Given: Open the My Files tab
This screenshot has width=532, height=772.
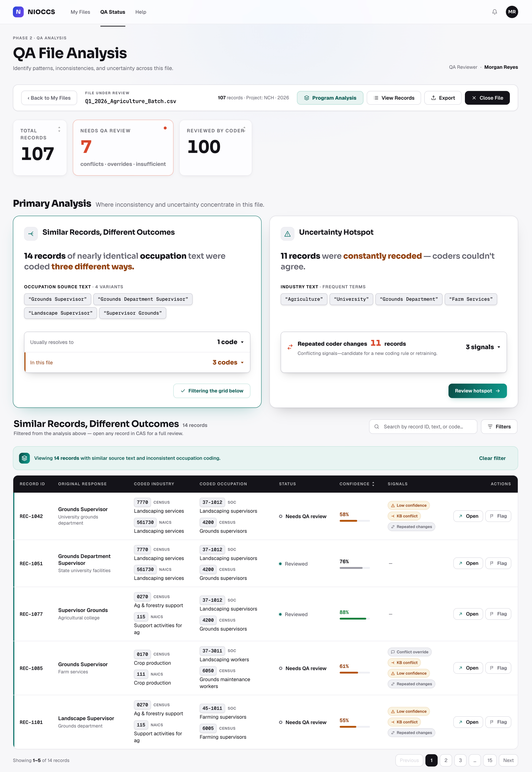Looking at the screenshot, I should [80, 12].
